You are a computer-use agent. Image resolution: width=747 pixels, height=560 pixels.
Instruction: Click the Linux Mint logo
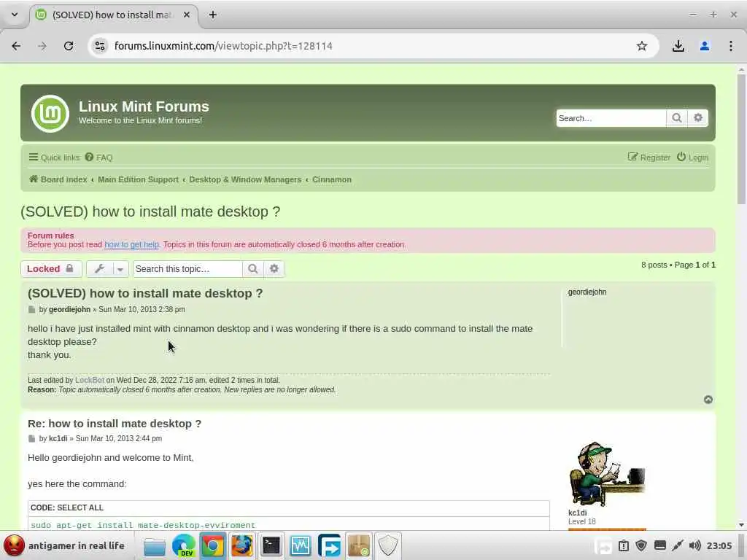point(50,113)
